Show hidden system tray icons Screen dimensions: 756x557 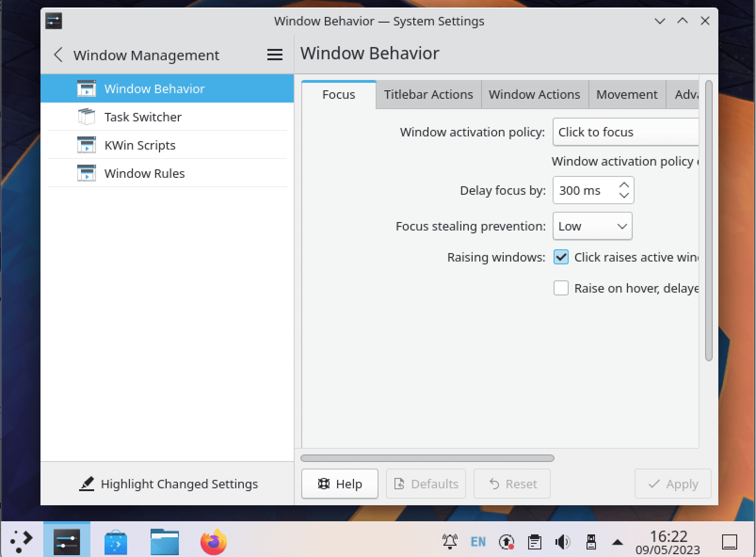pos(618,542)
